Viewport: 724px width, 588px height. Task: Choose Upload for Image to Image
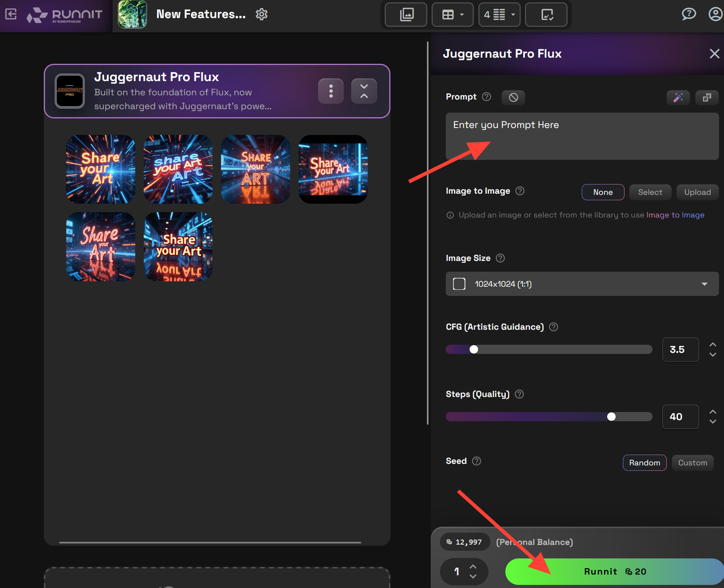tap(697, 192)
